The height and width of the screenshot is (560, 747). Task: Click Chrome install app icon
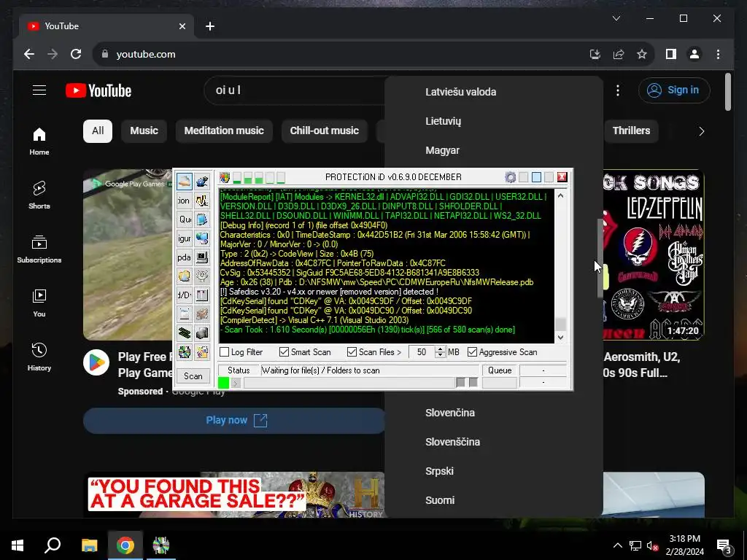(x=595, y=54)
